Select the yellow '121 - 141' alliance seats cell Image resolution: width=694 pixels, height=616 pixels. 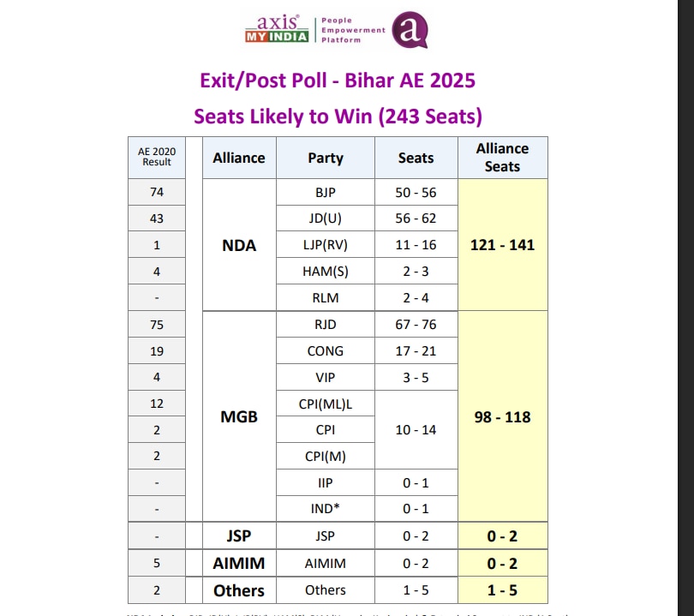[502, 245]
